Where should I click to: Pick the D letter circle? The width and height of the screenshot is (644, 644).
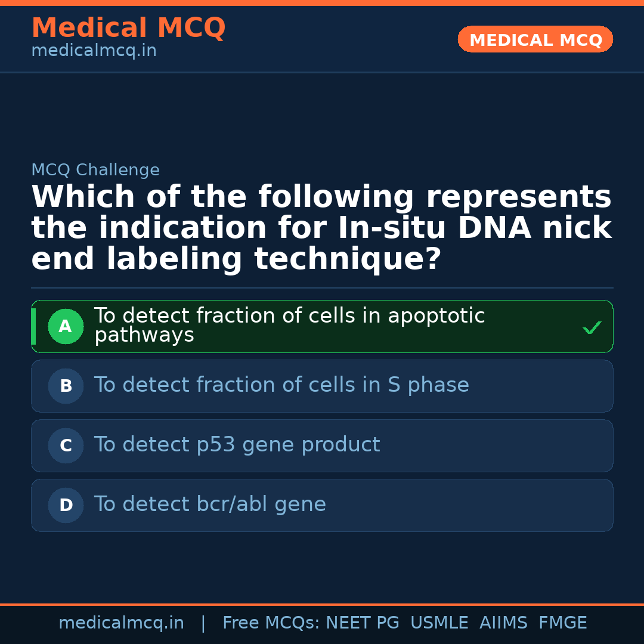(x=66, y=505)
